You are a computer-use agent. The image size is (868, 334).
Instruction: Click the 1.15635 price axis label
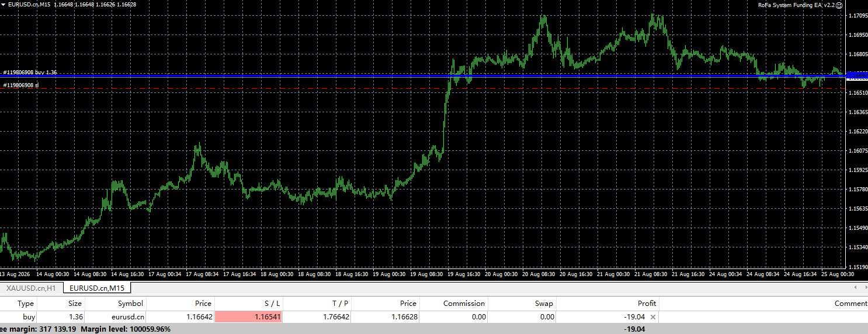point(857,209)
